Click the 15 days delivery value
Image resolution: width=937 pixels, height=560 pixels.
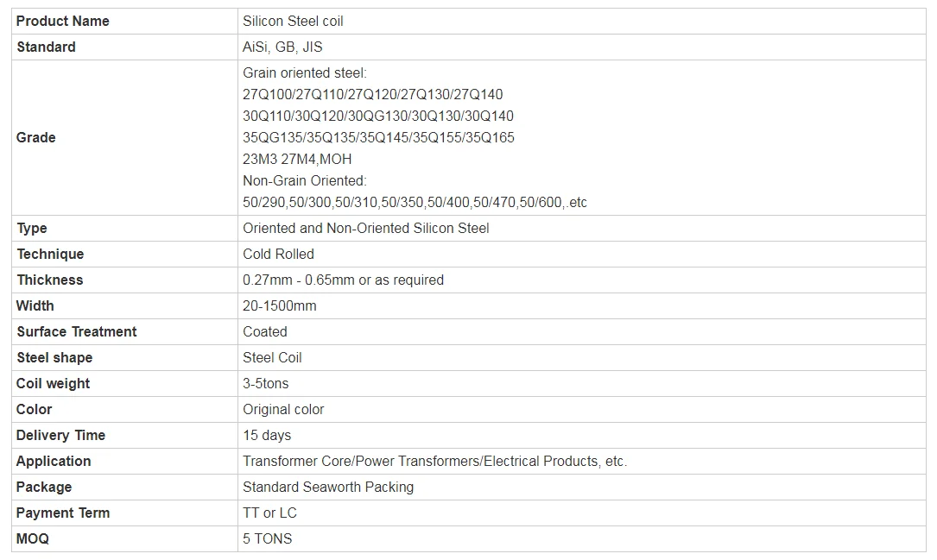pos(267,435)
